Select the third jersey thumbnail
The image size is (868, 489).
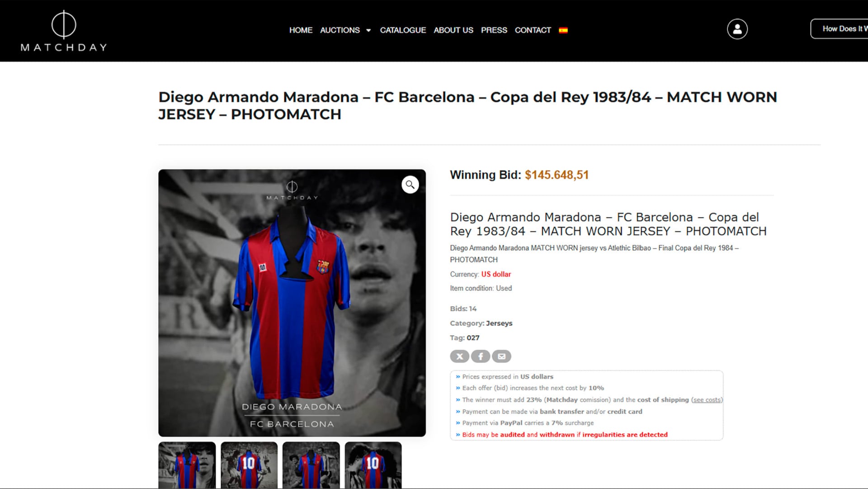click(x=311, y=465)
